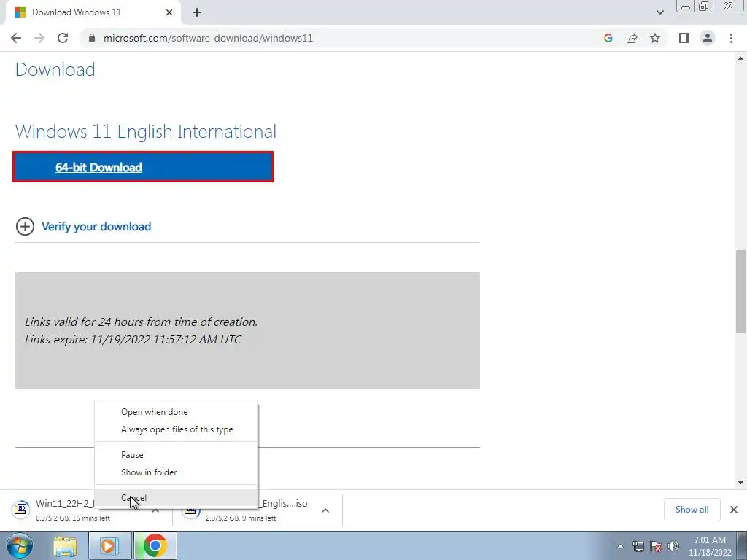Click the network tray icon
This screenshot has height=560, width=747.
click(x=638, y=546)
